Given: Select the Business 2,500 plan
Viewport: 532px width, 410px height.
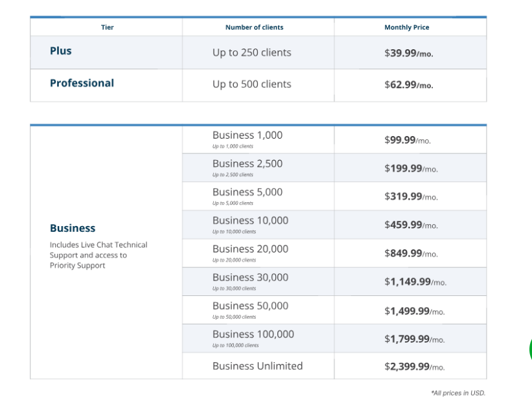Looking at the screenshot, I should pos(248,163).
